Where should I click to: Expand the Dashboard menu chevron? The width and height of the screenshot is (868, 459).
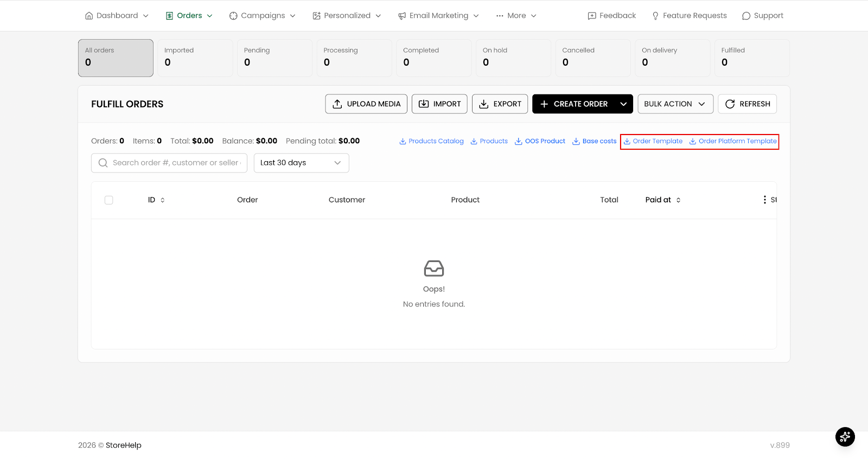(x=146, y=16)
